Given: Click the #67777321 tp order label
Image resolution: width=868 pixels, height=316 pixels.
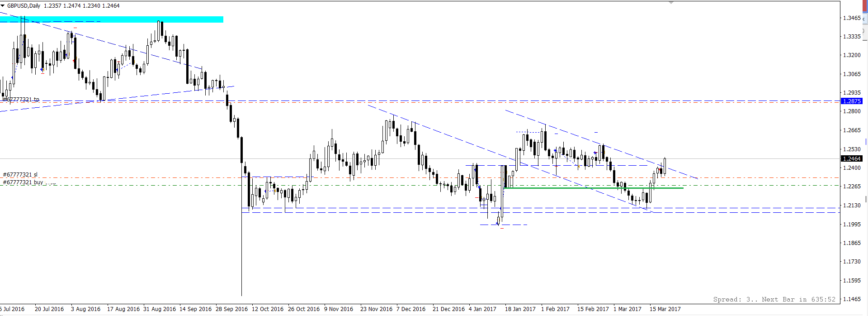Looking at the screenshot, I should pos(21,100).
